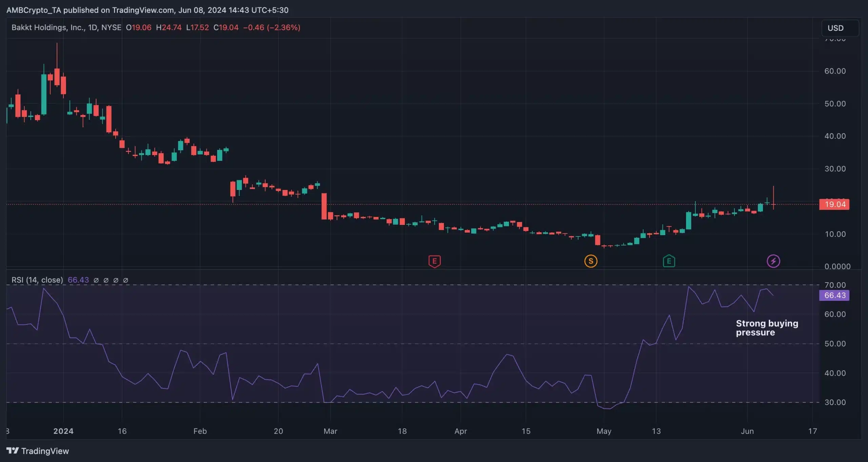Image resolution: width=868 pixels, height=462 pixels.
Task: Select the Bakkt Holdings, Inc. symbol title
Action: click(x=66, y=27)
